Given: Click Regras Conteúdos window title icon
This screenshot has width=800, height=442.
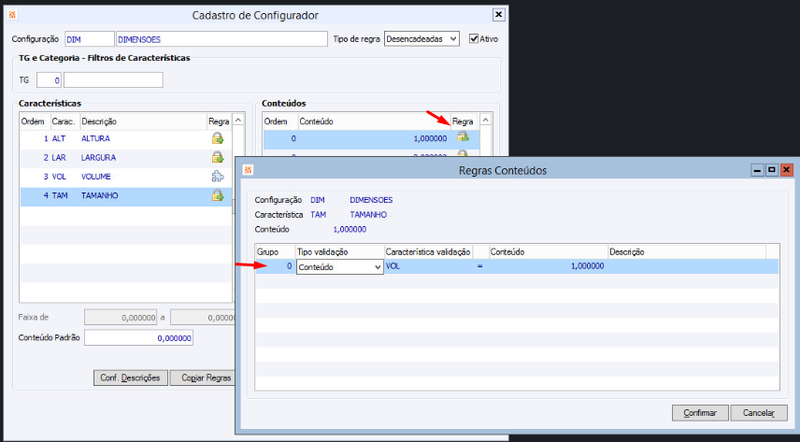Looking at the screenshot, I should 248,170.
